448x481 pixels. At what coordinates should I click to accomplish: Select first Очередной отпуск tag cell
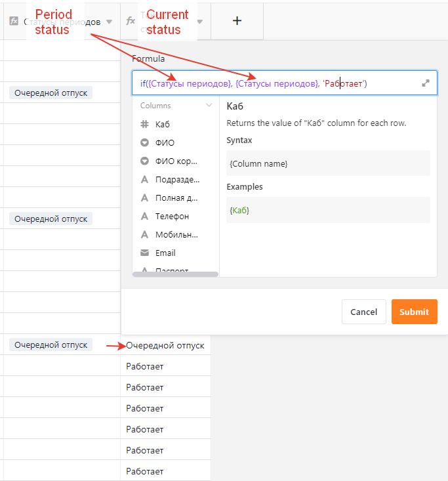tap(51, 93)
